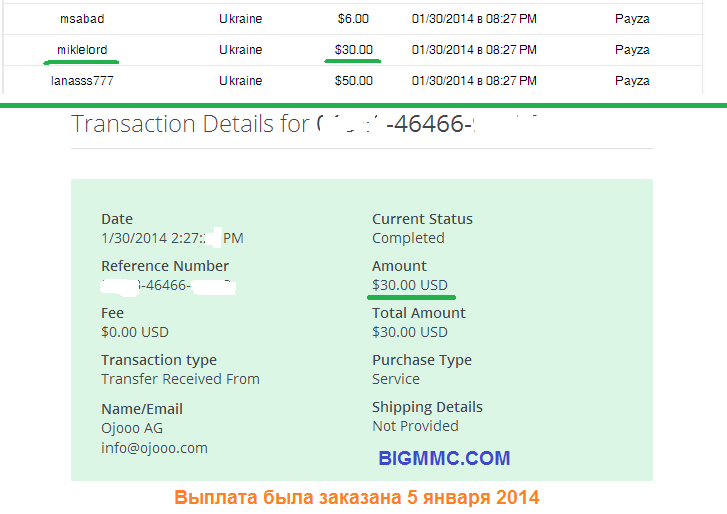Viewport: 727px width, 514px height.
Task: Click the BIGMMC.COM watermark link
Action: pyautogui.click(x=444, y=459)
